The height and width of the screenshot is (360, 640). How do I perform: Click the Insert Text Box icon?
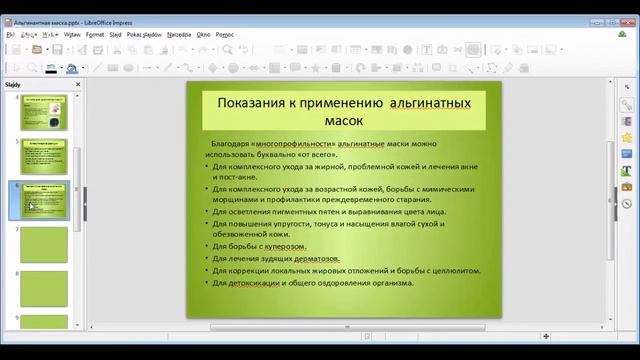coord(427,50)
